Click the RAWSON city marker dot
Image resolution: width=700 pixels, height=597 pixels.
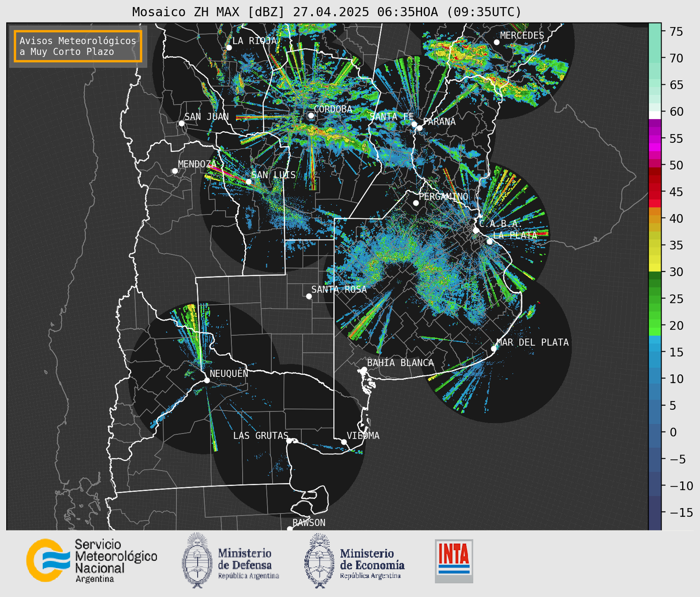coord(290,529)
